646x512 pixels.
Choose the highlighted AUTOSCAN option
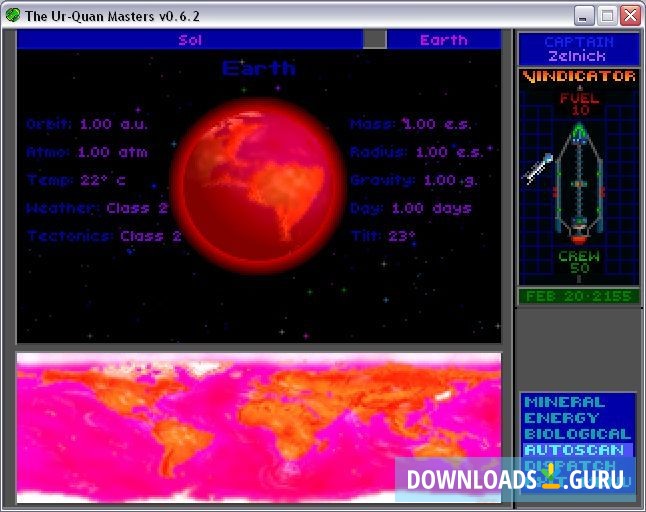[x=578, y=450]
